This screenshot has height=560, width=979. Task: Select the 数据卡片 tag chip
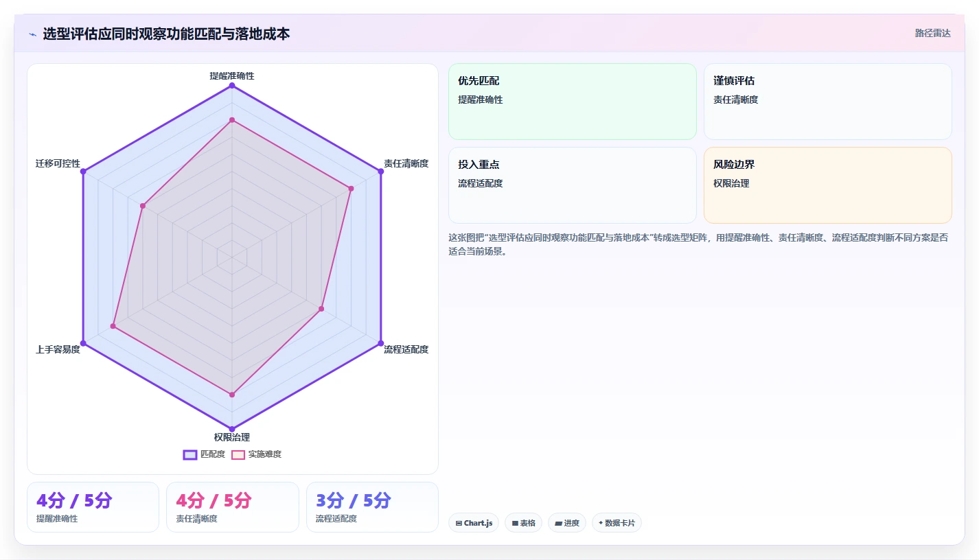click(x=617, y=523)
